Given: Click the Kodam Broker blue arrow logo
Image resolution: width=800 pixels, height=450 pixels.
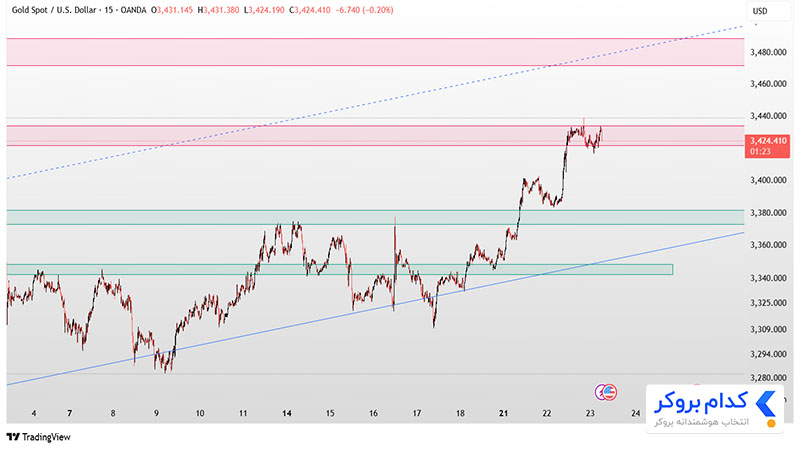Looking at the screenshot, I should [765, 404].
